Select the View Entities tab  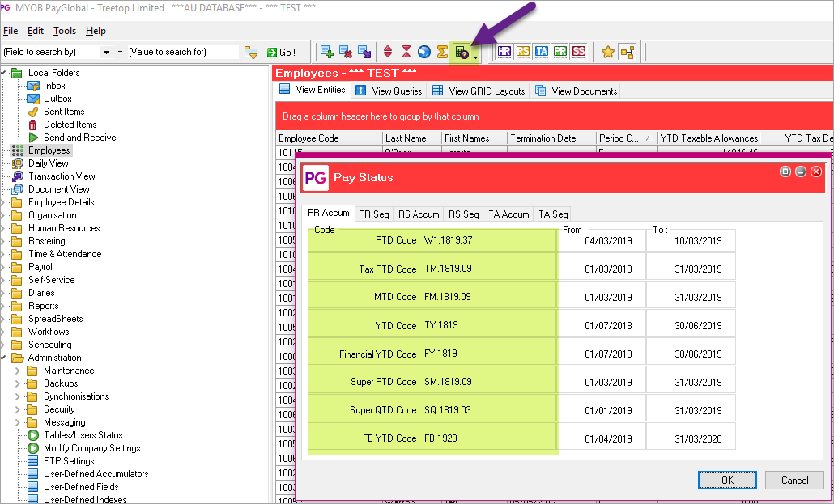click(x=313, y=90)
